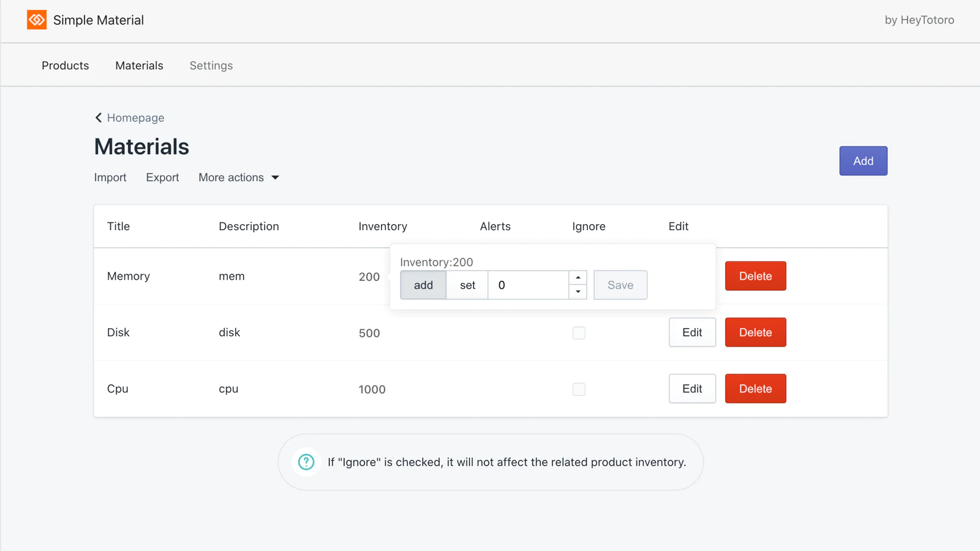Viewport: 980px width, 551px height.
Task: Toggle the Ignore checkbox for Disk
Action: tap(579, 333)
